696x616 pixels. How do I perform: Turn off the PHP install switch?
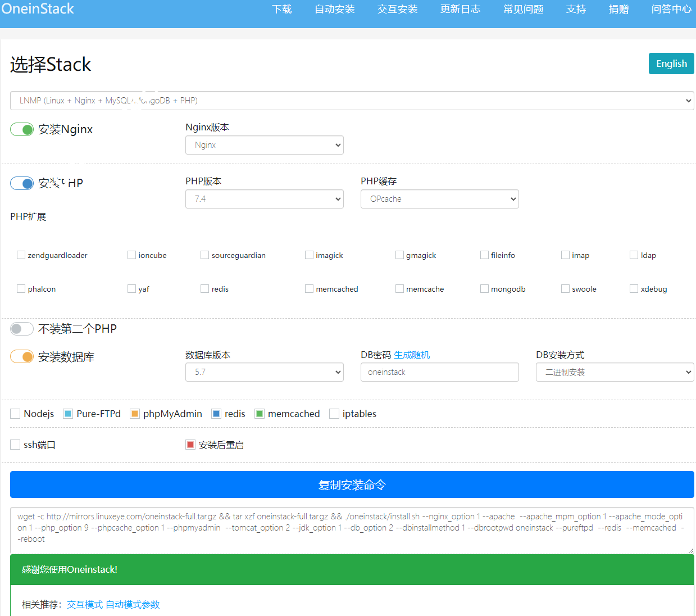[22, 184]
